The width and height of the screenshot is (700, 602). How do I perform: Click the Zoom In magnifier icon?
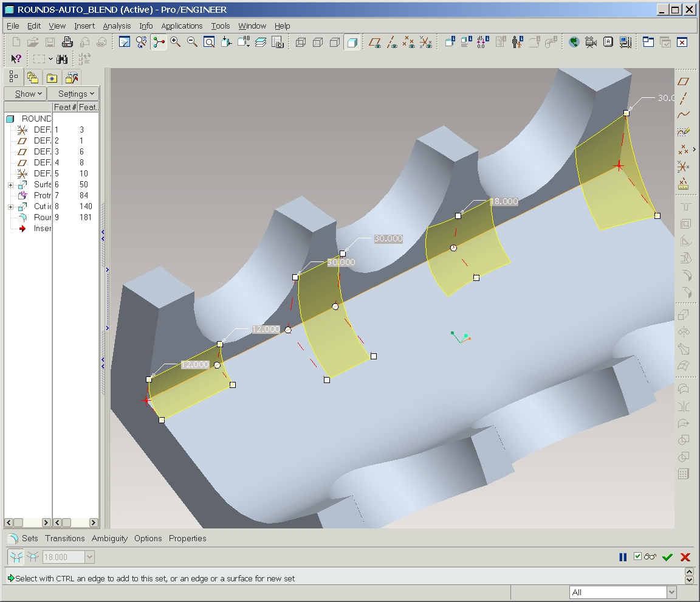pyautogui.click(x=176, y=42)
